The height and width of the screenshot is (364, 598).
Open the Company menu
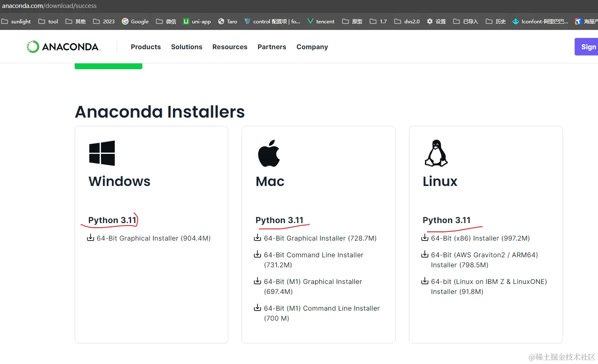pyautogui.click(x=312, y=47)
